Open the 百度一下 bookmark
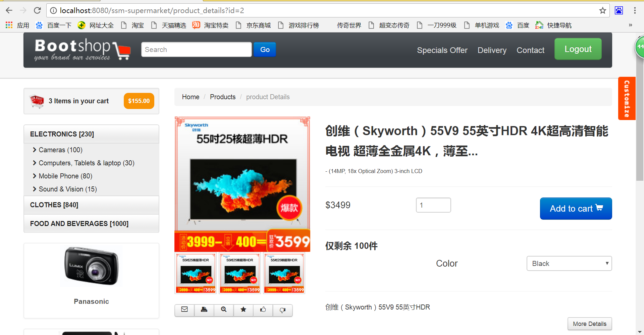 tap(54, 25)
